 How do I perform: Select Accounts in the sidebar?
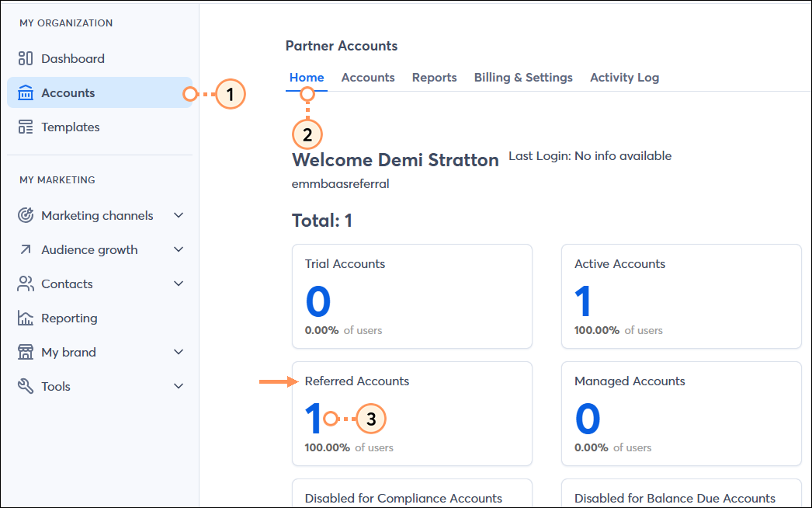(100, 92)
